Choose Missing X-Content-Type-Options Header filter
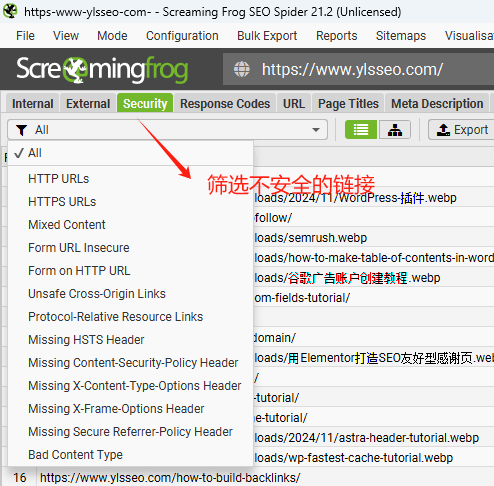The width and height of the screenshot is (494, 486). click(x=130, y=386)
